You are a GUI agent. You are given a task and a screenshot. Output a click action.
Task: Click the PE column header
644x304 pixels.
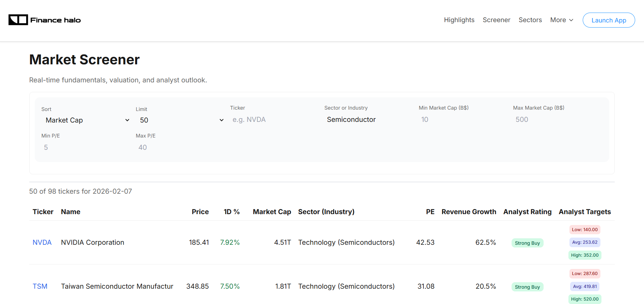coord(430,212)
